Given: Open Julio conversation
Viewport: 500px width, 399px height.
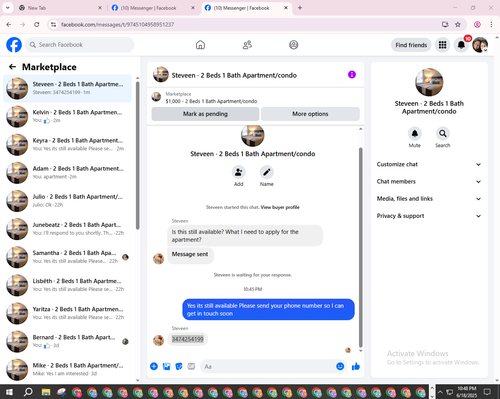Looking at the screenshot, I should (x=68, y=201).
